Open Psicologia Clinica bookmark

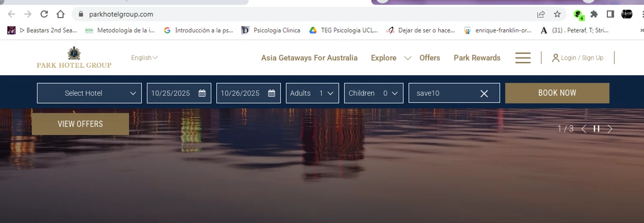[270, 30]
